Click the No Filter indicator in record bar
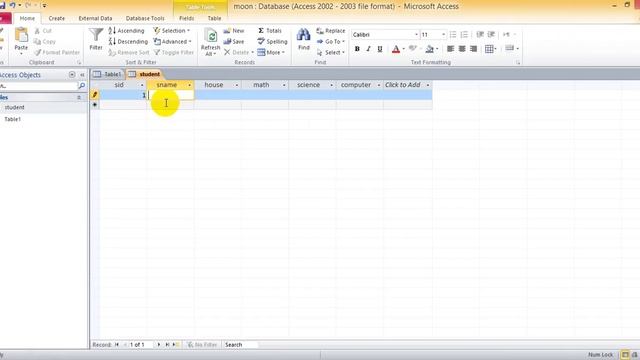Image resolution: width=640 pixels, height=360 pixels. pos(202,345)
